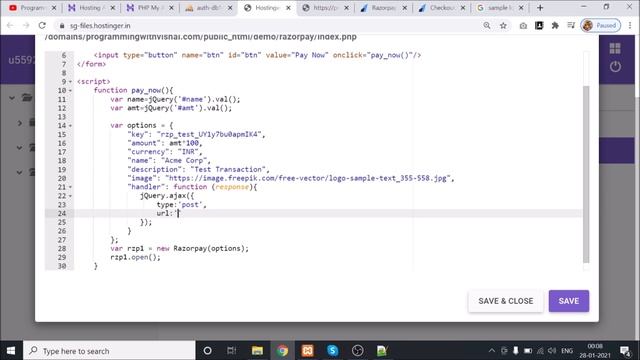Viewport: 640px width, 360px height.
Task: Click the "Acme Corp" name value on line 18
Action: coord(184,160)
